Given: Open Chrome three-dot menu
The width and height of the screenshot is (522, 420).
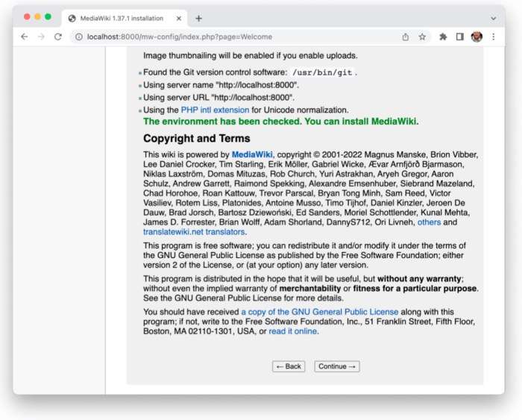Looking at the screenshot, I should click(x=494, y=37).
